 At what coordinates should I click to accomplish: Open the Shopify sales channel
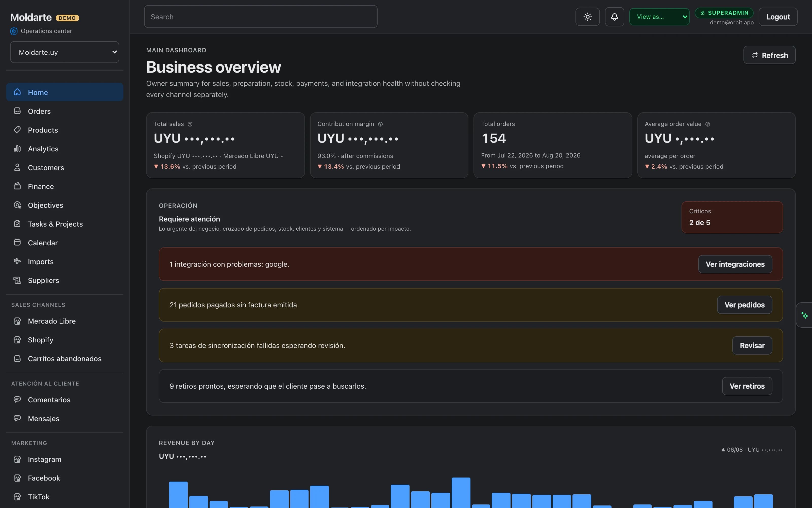(x=65, y=340)
